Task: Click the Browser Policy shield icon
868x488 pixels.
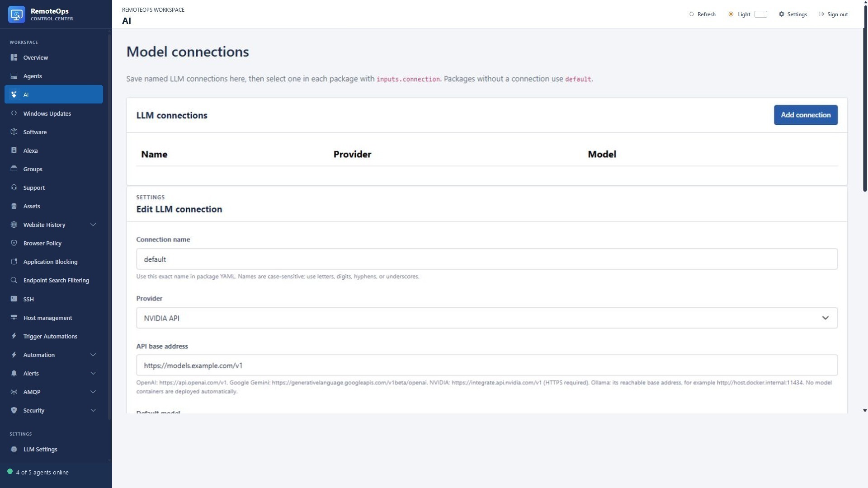Action: 14,243
